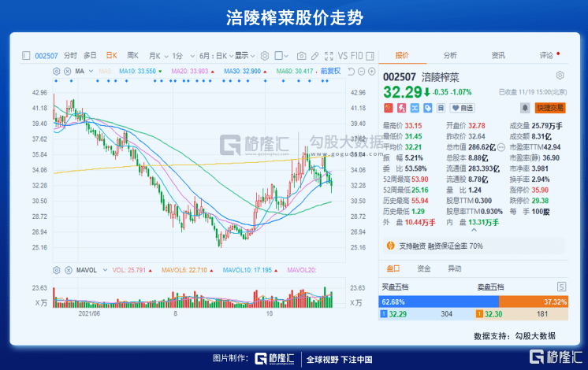Open the 分析 analysis tab
The image size is (588, 370).
[x=450, y=55]
